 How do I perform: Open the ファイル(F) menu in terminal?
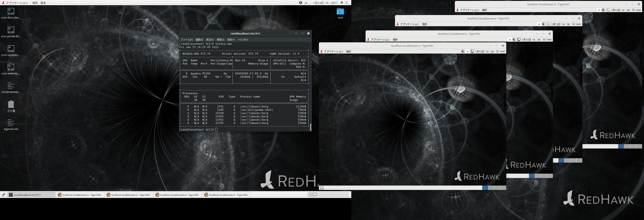pos(187,40)
